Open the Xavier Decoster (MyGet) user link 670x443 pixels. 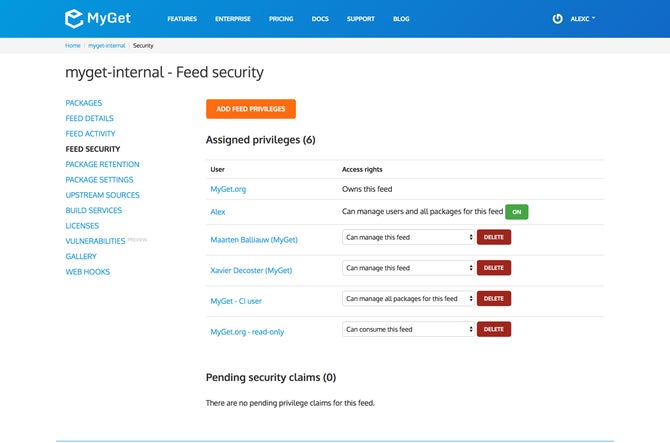click(x=251, y=270)
